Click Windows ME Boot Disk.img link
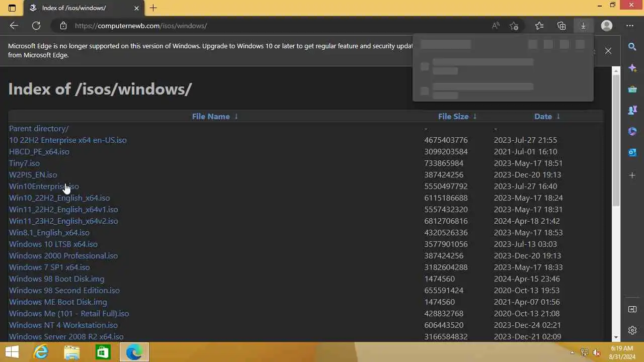This screenshot has height=362, width=644. click(58, 302)
